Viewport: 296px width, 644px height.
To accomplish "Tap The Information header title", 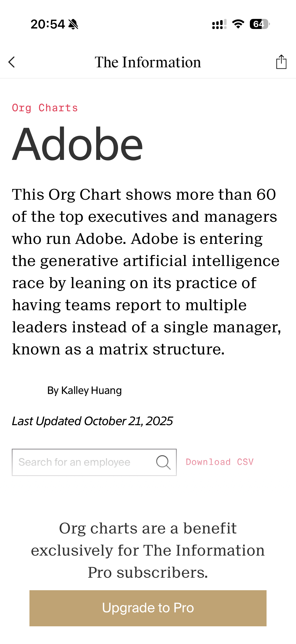I will point(148,62).
